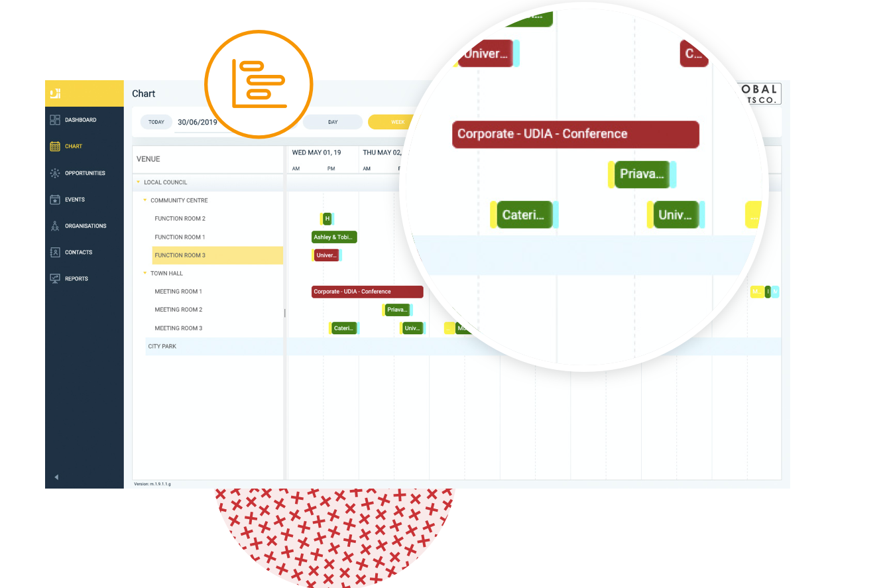Viewport: 887px width, 588px height.
Task: Collapse the sidebar with the bottom arrow
Action: [x=56, y=477]
